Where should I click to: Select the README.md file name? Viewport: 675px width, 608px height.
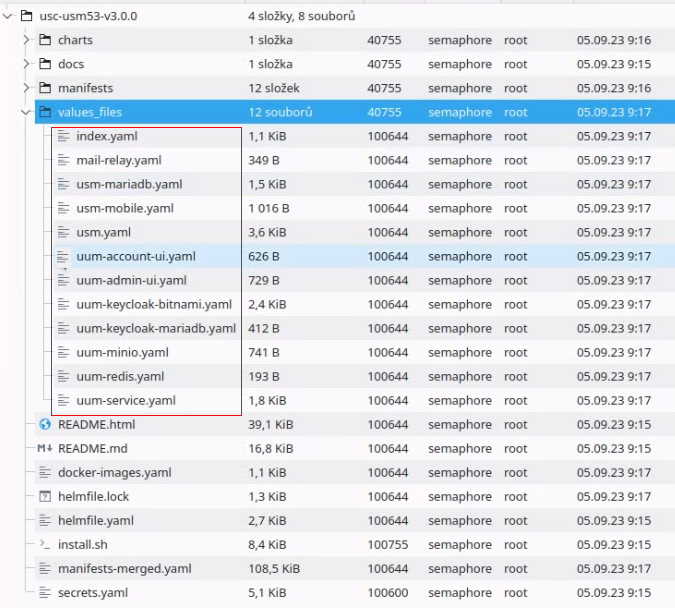[x=93, y=449]
